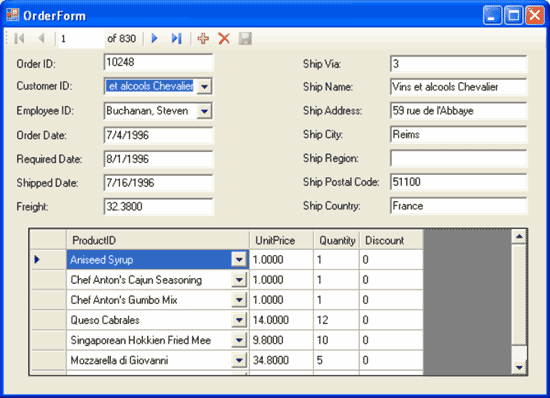550x398 pixels.
Task: Advance to the next record
Action: (x=154, y=38)
